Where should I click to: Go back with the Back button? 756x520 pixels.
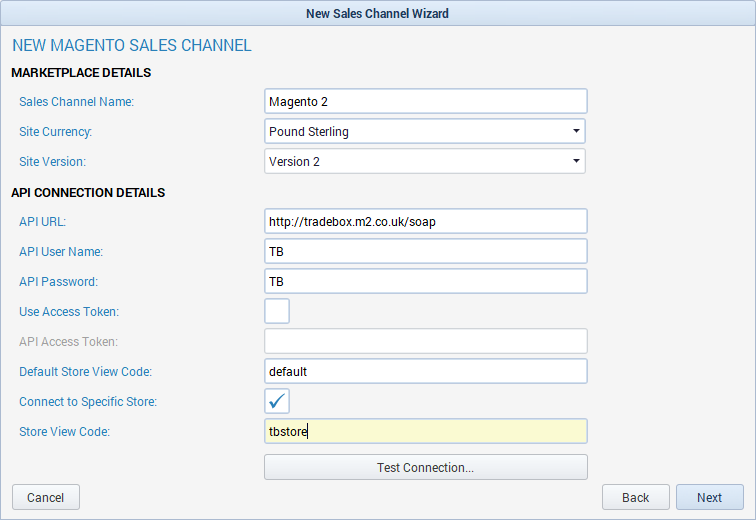[x=635, y=497]
